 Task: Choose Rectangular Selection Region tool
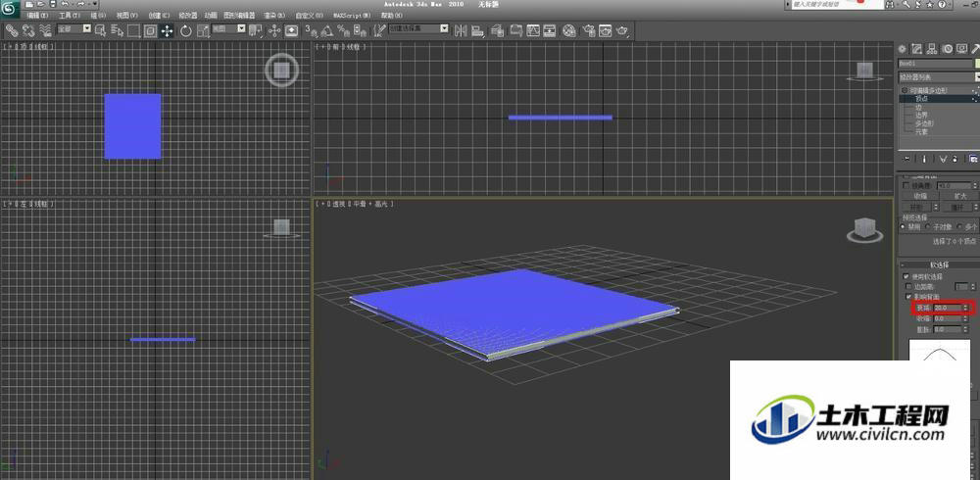(x=133, y=30)
